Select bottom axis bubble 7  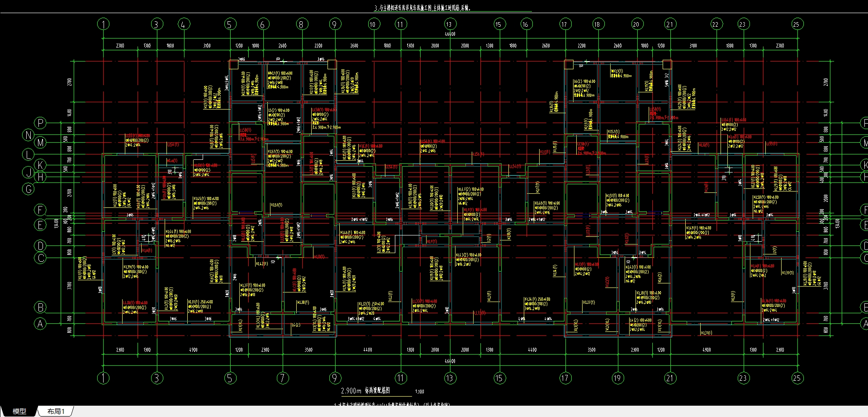tap(283, 378)
